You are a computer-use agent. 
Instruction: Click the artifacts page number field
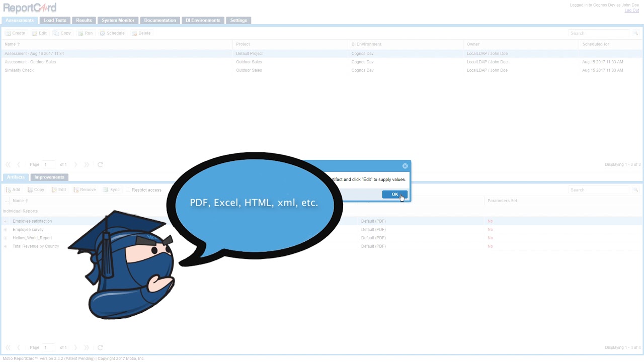[x=49, y=347]
